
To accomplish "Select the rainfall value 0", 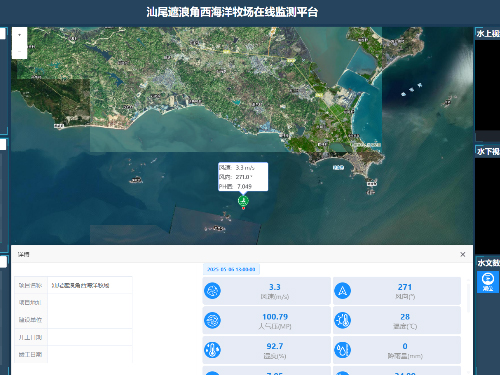I will [x=405, y=346].
